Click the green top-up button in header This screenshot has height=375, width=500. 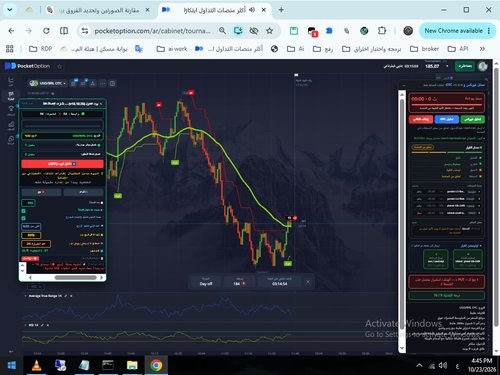pos(465,66)
